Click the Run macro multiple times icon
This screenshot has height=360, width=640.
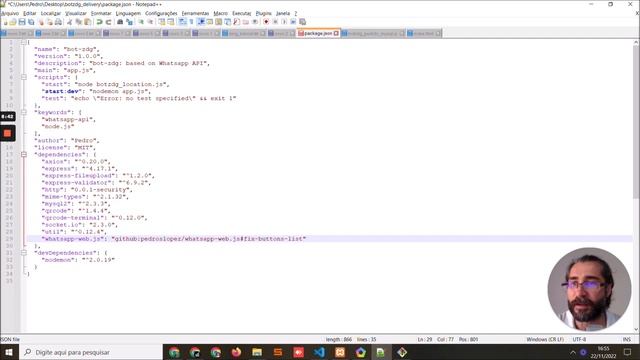tap(293, 22)
